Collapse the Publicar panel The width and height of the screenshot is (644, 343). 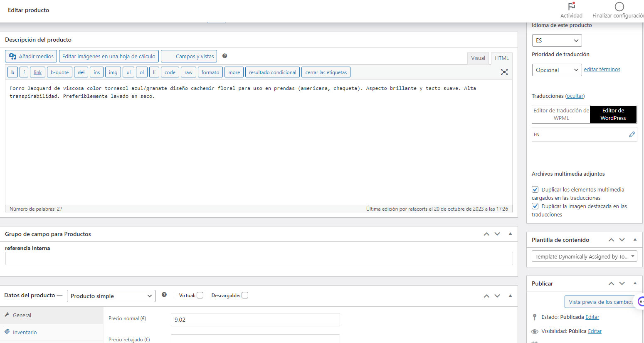[x=635, y=283]
